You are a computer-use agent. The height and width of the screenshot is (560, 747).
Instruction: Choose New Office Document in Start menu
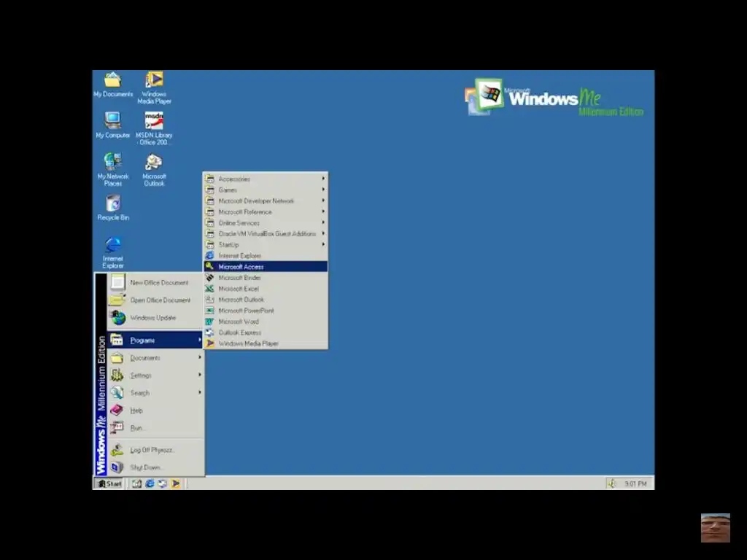(156, 282)
